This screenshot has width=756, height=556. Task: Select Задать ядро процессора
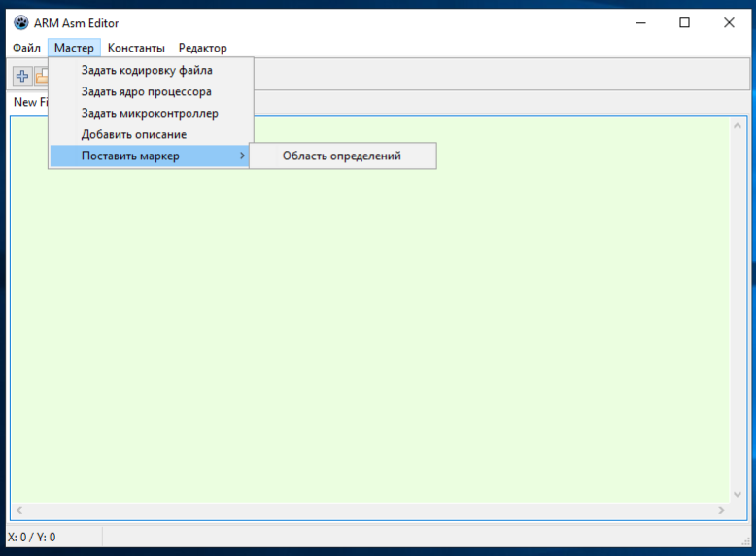[x=150, y=91]
